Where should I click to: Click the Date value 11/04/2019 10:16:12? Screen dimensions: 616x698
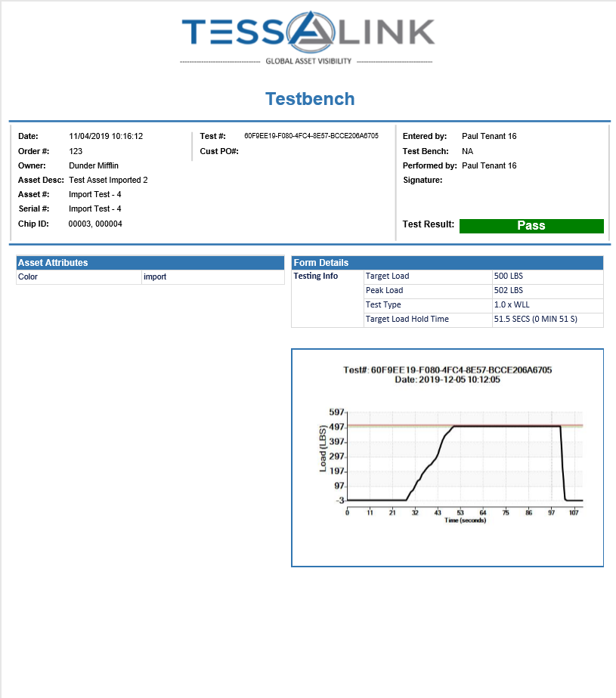106,137
